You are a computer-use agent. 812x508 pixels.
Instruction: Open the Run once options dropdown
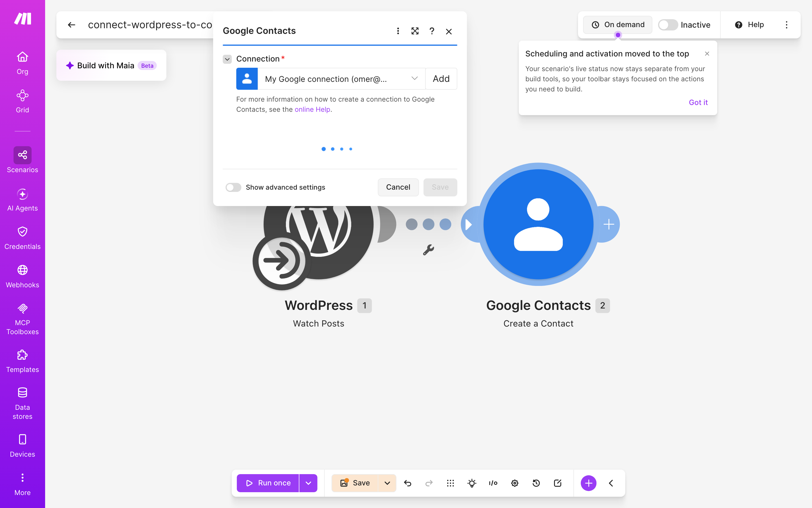(308, 483)
